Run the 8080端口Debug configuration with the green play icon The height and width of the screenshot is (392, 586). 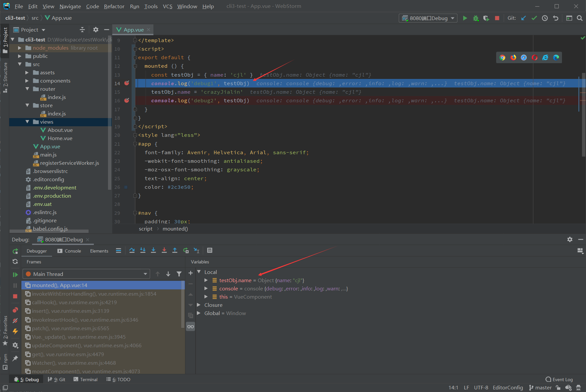point(465,18)
